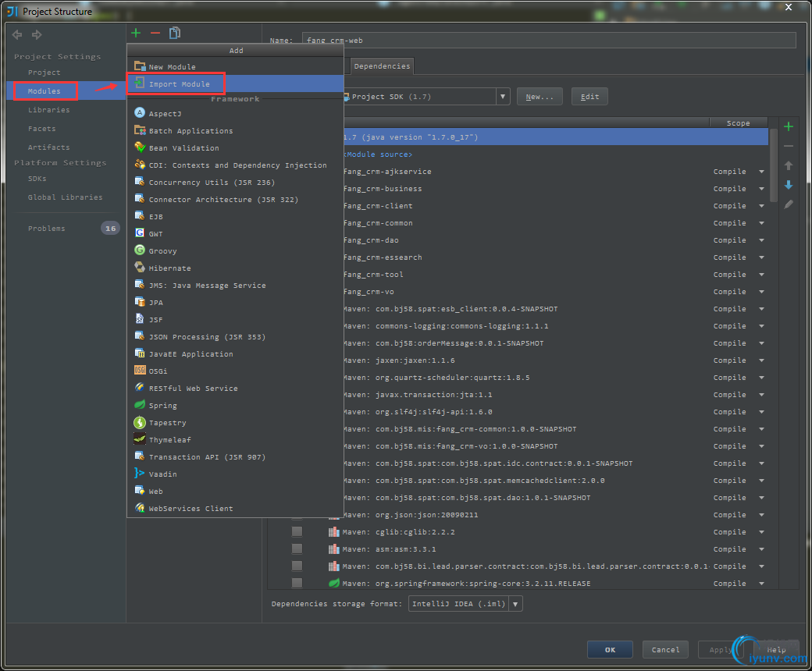
Task: Click the dependencies list vertical scrollbar
Action: (x=773, y=165)
